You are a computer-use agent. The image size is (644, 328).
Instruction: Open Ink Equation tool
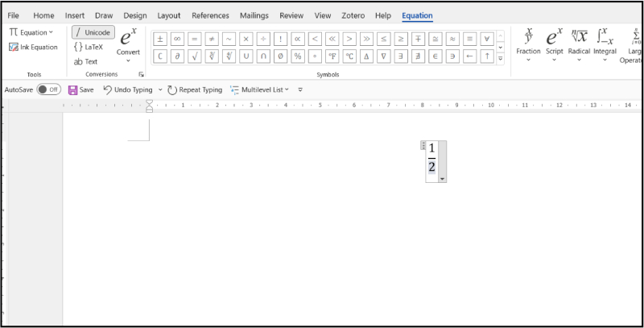click(34, 47)
